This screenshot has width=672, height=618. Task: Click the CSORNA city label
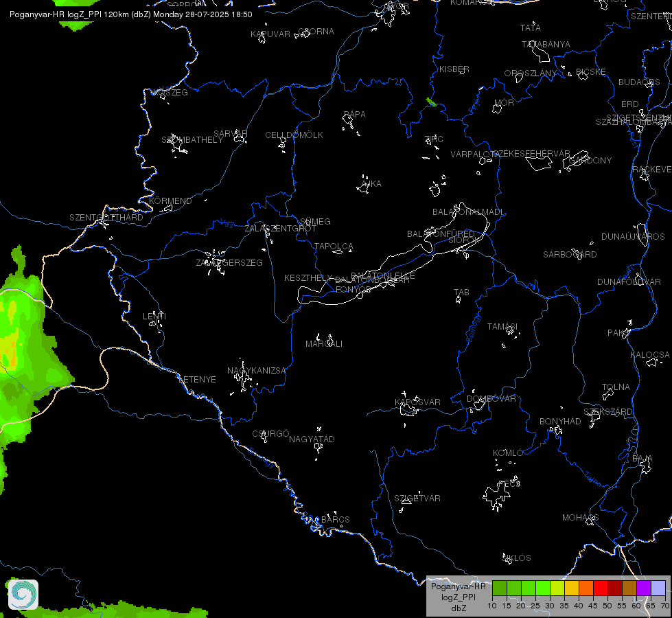316,32
